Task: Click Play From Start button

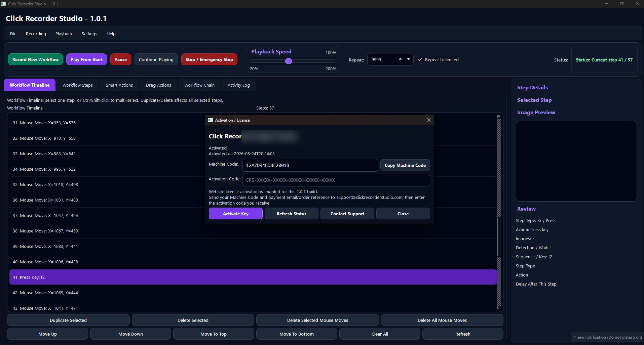Action: [86, 59]
